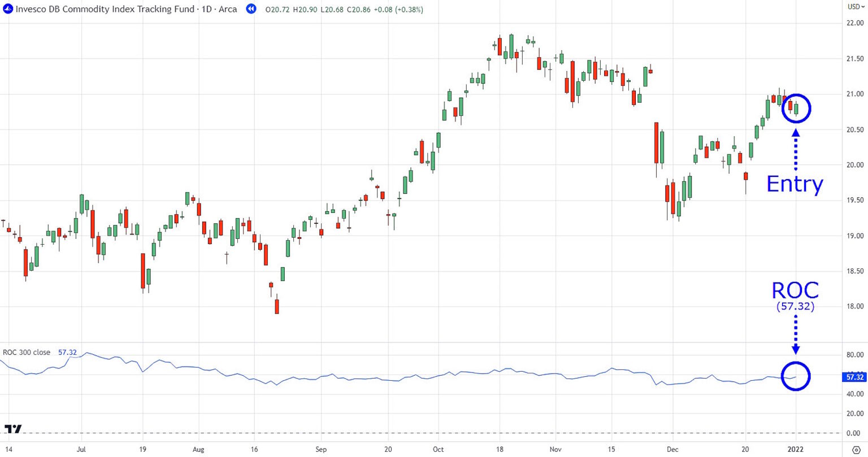Select the dotted arrow below ROC annotation

coord(796,333)
